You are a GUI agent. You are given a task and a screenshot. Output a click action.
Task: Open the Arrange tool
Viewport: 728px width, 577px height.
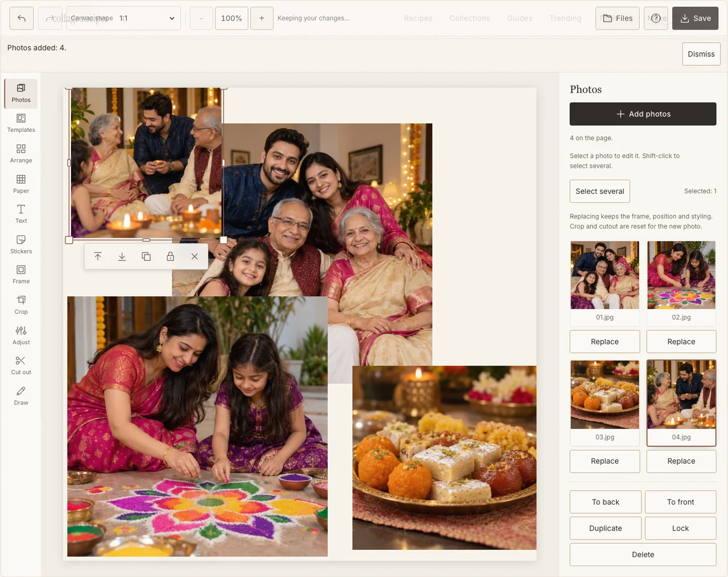pos(21,154)
